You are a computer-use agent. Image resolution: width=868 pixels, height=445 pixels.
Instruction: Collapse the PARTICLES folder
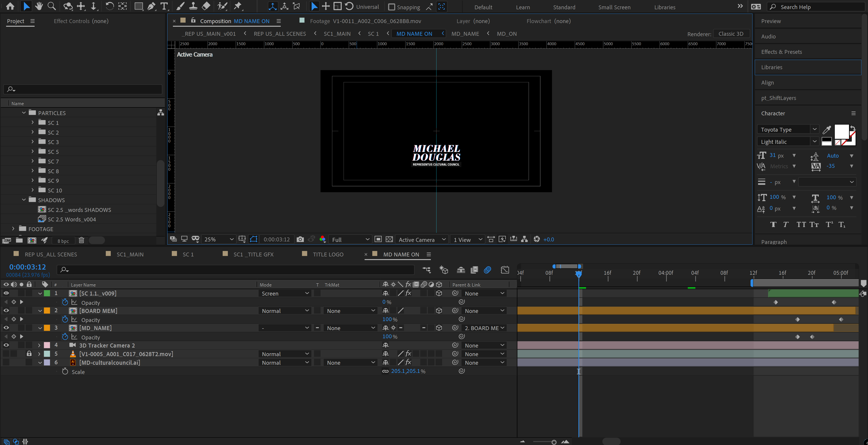click(24, 113)
